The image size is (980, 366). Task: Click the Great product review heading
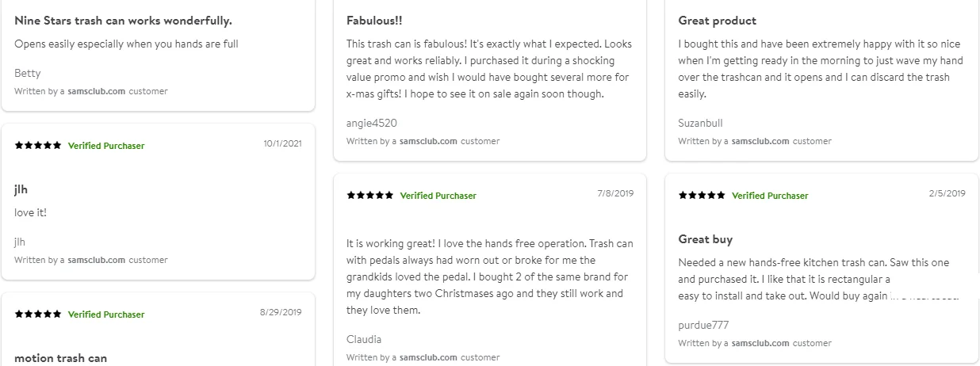[717, 21]
